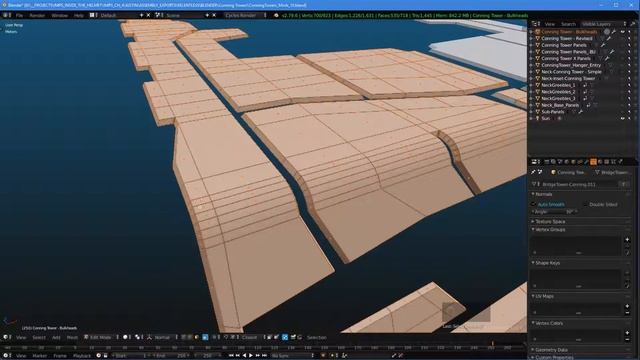This screenshot has width=640, height=360.
Task: Open the Window menu
Action: pyautogui.click(x=60, y=15)
